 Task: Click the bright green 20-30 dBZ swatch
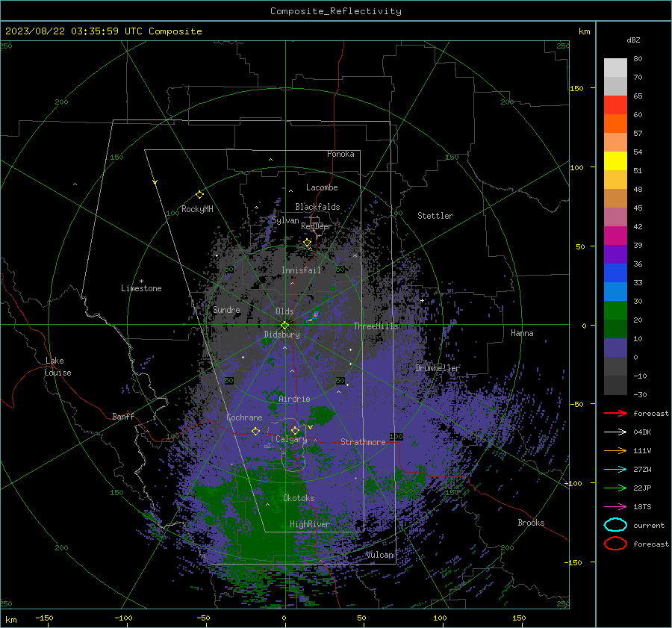click(615, 311)
